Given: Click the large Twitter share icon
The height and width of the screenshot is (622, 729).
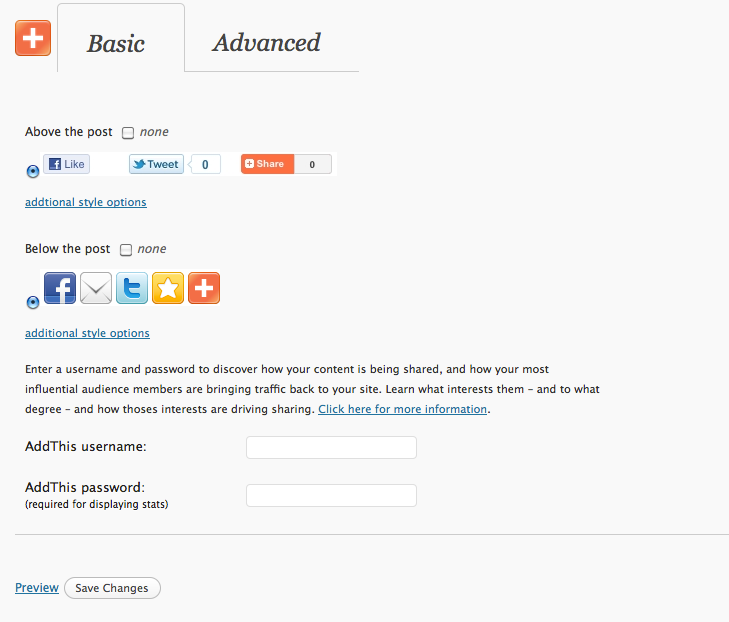Looking at the screenshot, I should [x=132, y=288].
